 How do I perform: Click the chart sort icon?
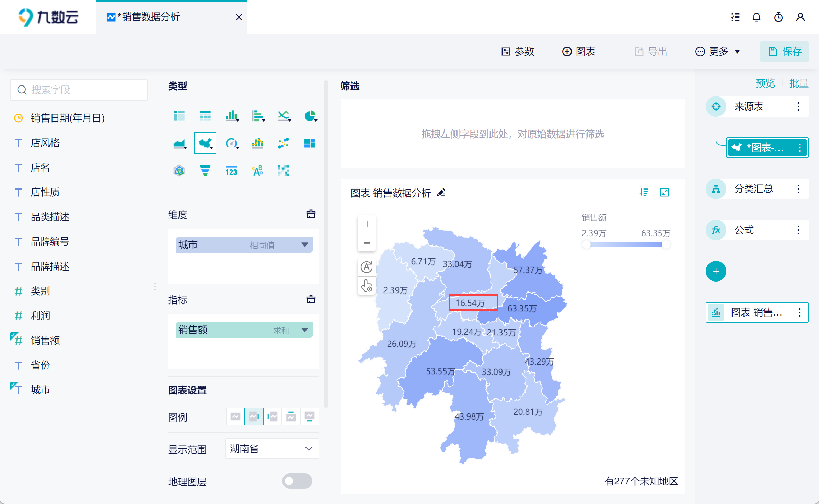click(x=644, y=192)
